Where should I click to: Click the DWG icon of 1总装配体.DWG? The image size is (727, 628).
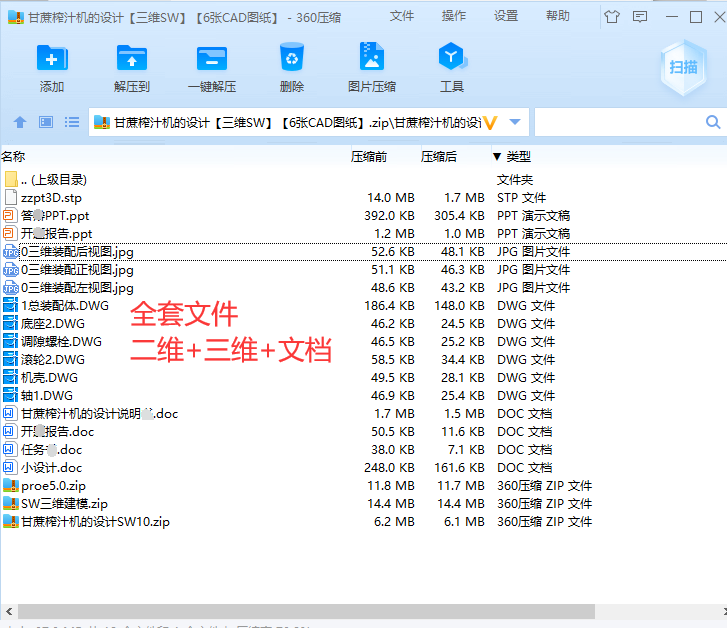(10, 305)
